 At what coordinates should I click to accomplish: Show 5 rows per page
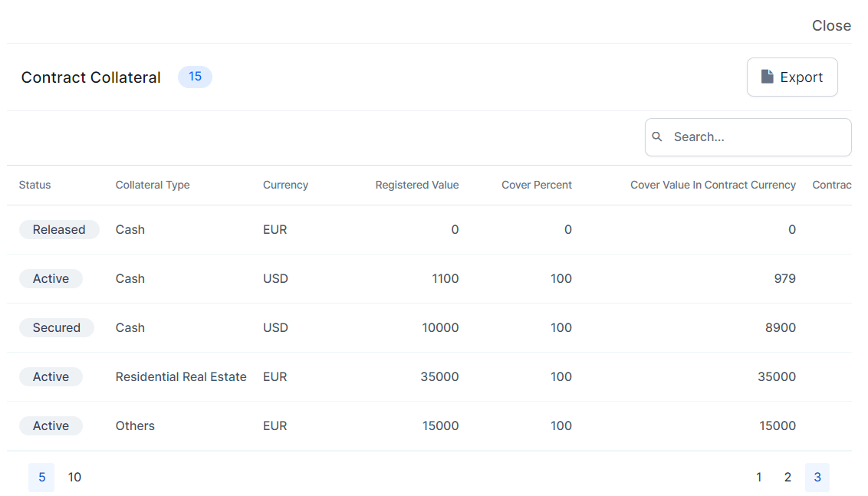(41, 478)
